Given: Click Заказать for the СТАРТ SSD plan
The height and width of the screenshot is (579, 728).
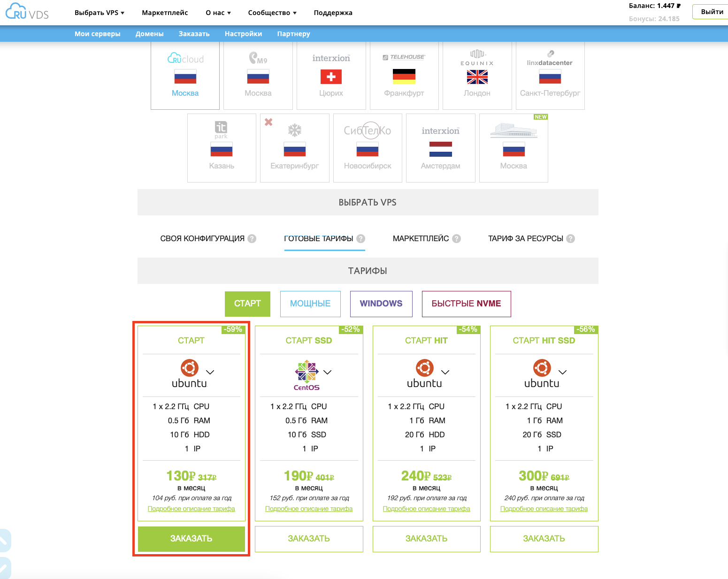Looking at the screenshot, I should click(x=309, y=539).
